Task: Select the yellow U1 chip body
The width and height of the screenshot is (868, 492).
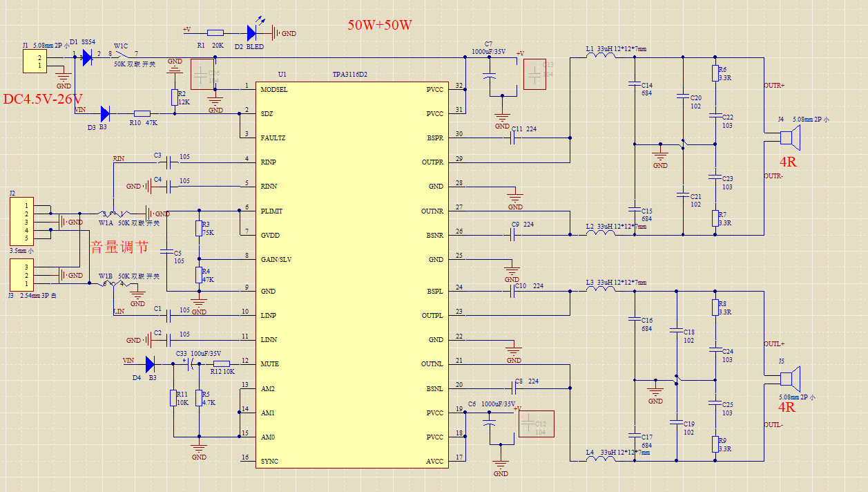Action: pyautogui.click(x=352, y=274)
